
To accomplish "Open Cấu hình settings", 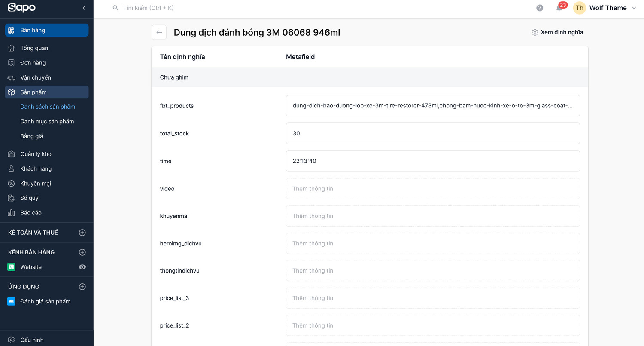I will [x=47, y=340].
